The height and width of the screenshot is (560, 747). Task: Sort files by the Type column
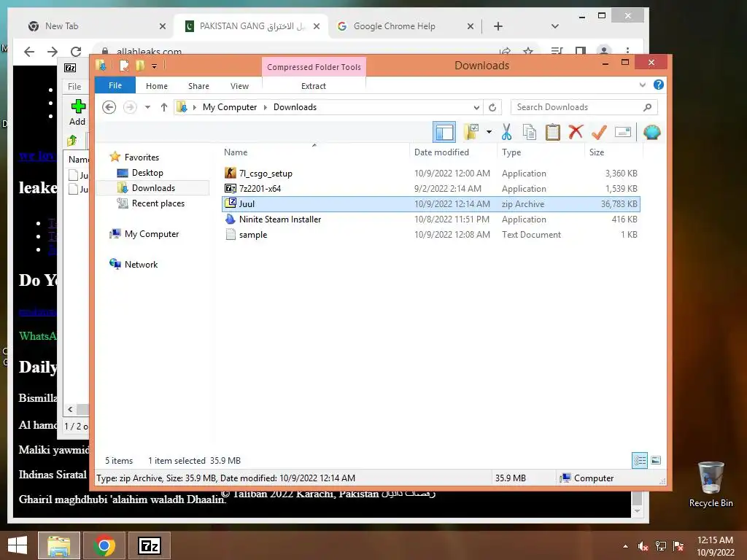(541, 152)
